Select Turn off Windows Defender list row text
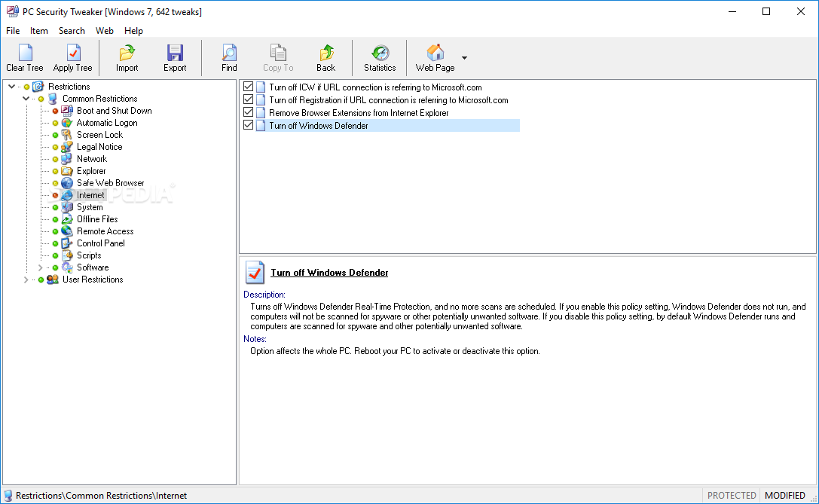The image size is (819, 504). 319,125
